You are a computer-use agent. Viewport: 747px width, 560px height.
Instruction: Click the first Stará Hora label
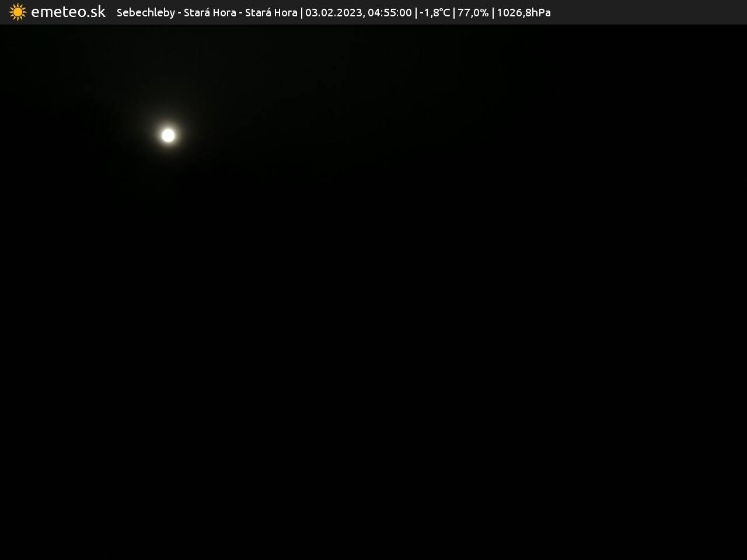210,13
